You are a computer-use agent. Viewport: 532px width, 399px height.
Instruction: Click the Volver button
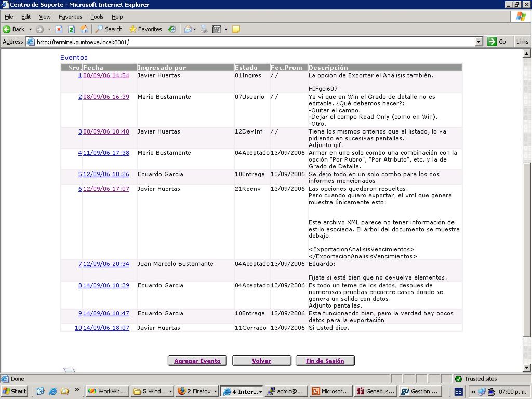coord(262,361)
